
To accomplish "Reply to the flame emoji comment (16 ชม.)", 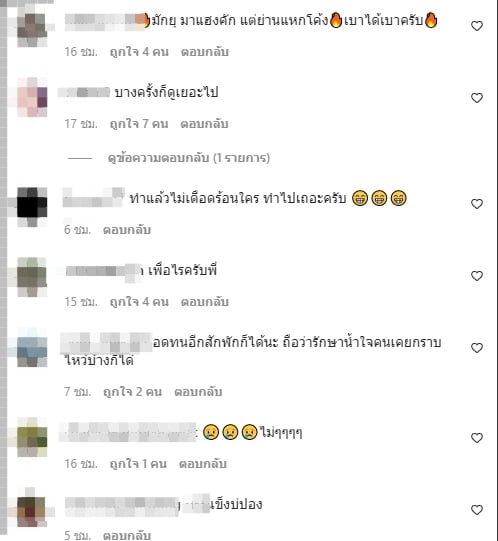I will pos(205,52).
